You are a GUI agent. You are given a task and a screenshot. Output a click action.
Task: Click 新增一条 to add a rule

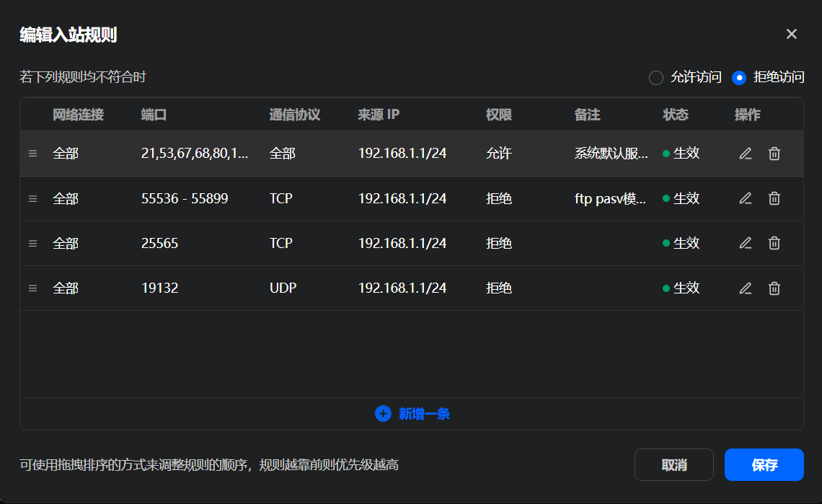coord(412,414)
